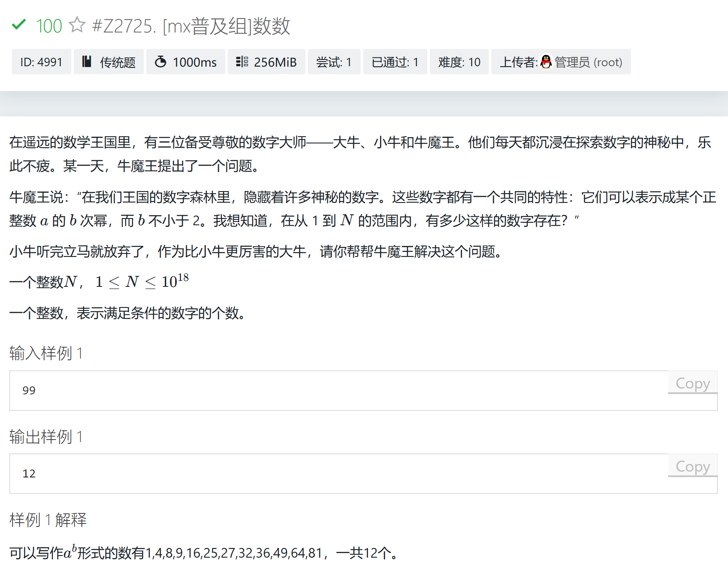728x572 pixels.
Task: Click the green accepted checkmark icon
Action: point(19,25)
